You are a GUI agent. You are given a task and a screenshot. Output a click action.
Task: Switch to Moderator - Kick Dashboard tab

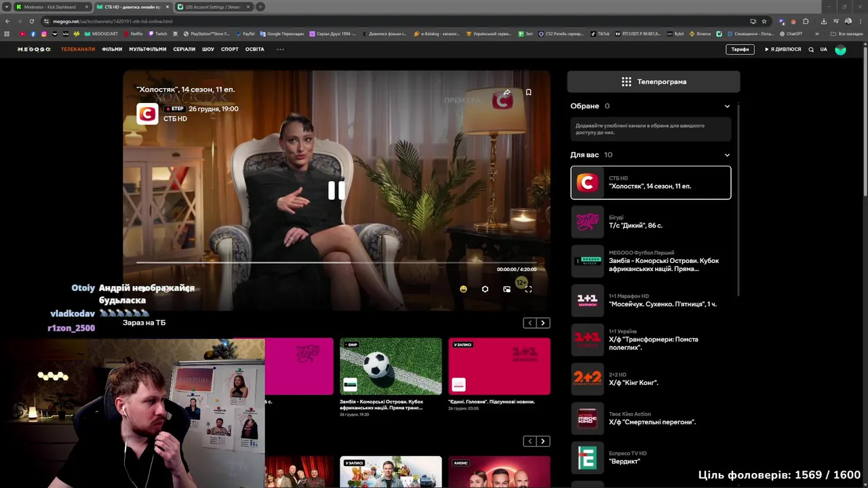[x=51, y=7]
